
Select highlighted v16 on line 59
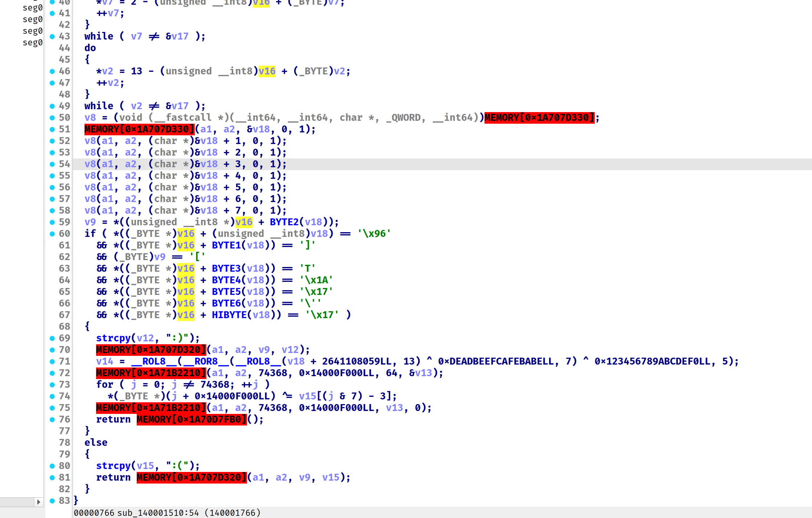coord(244,222)
